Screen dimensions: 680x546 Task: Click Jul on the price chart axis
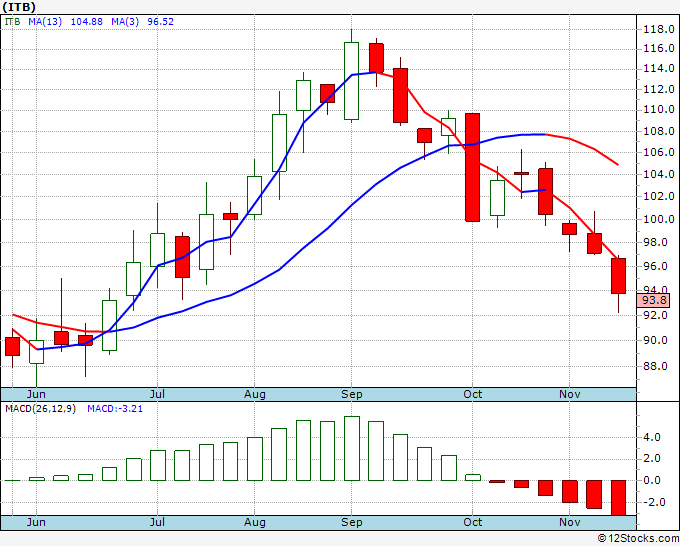[x=157, y=394]
